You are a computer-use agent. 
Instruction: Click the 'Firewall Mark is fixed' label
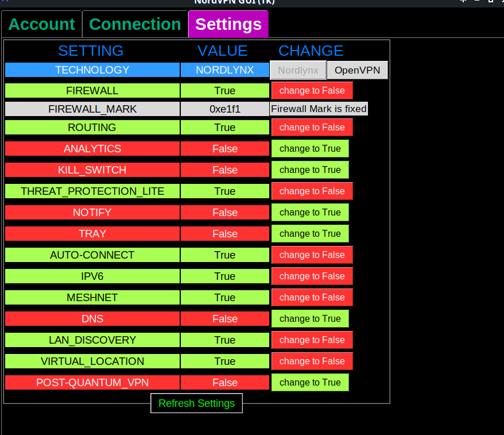point(319,109)
